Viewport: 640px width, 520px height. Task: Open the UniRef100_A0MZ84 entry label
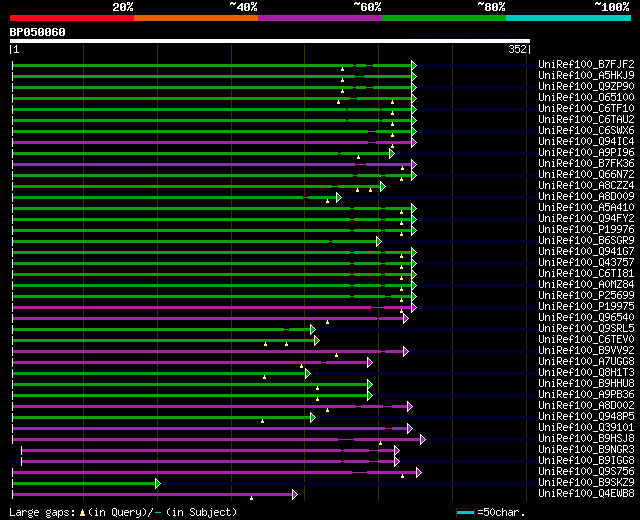[586, 284]
